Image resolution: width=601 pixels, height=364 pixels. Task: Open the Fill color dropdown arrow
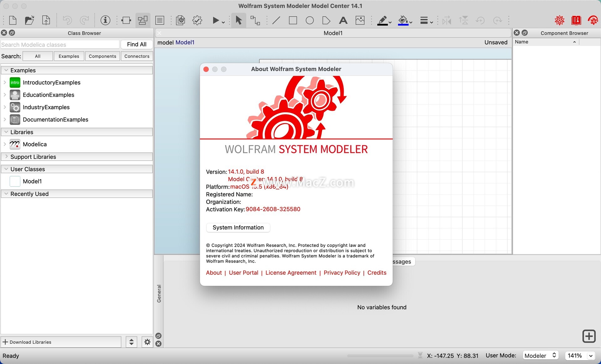click(411, 22)
